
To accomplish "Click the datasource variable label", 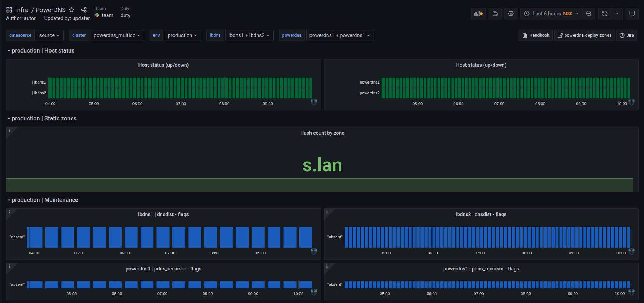I will click(20, 35).
